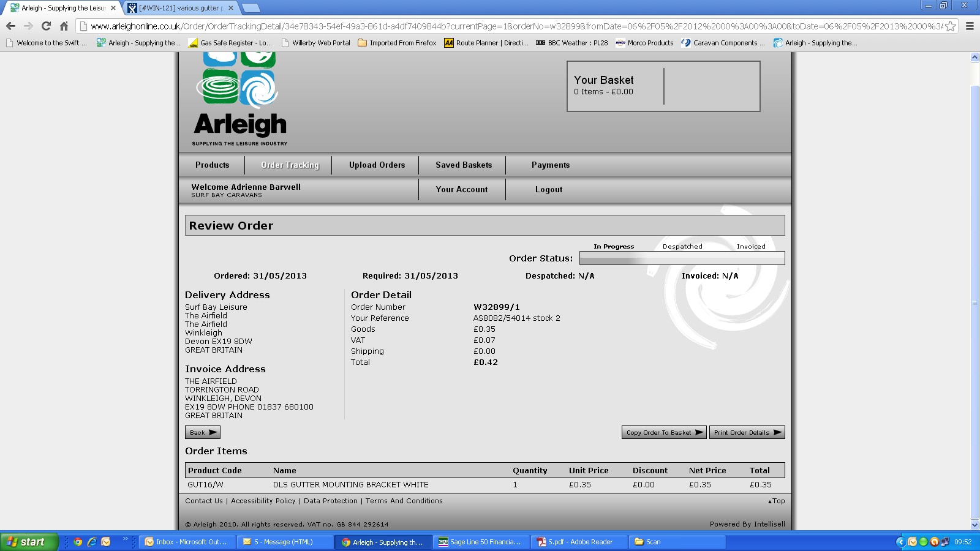Click the reference AS8082/54014 stock 2

point(517,318)
